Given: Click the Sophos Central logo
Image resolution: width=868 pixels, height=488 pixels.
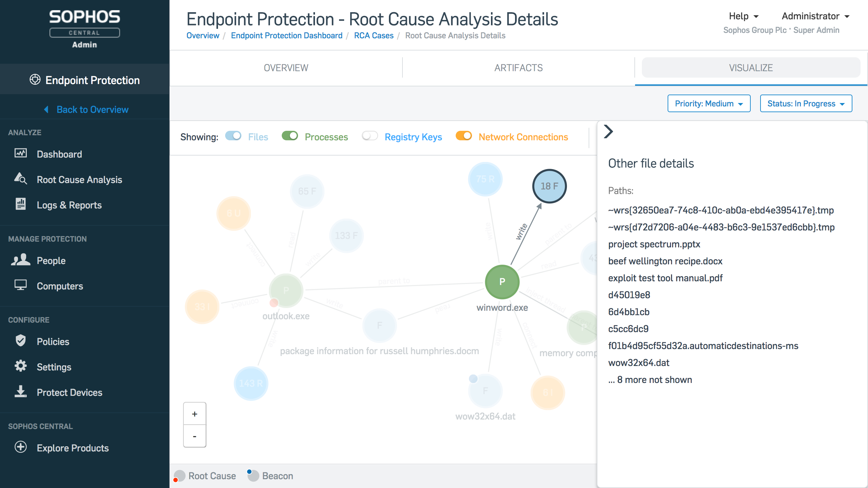Looking at the screenshot, I should (x=84, y=29).
